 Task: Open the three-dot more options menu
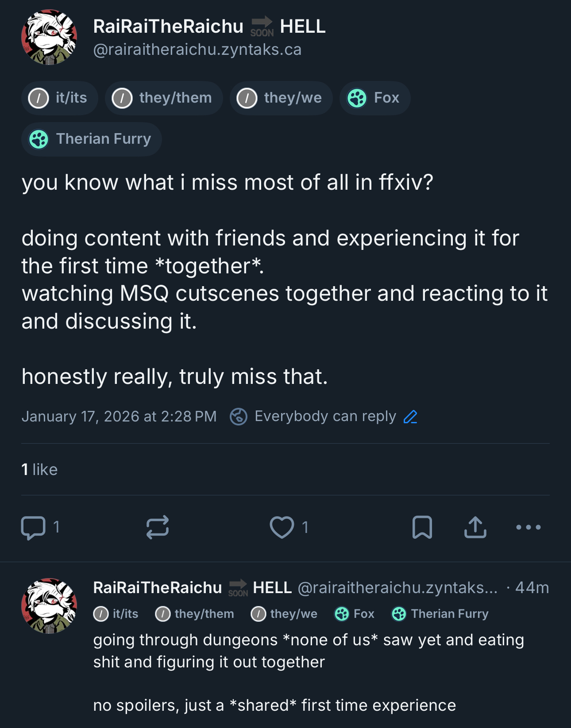click(x=528, y=527)
